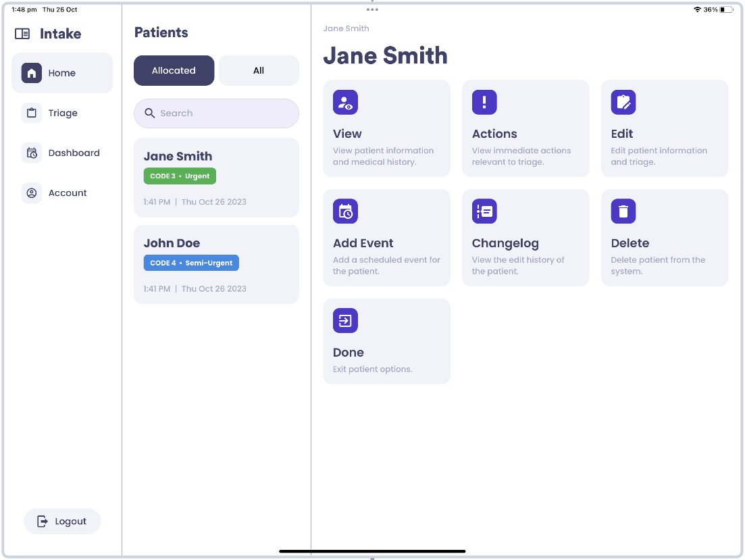
Task: Select the Jane Smith patient card
Action: pos(216,177)
